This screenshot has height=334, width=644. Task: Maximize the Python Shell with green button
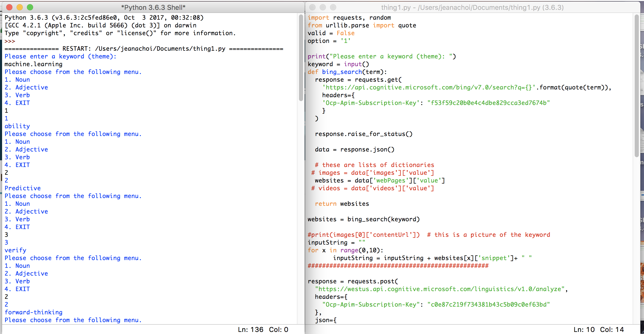(30, 7)
